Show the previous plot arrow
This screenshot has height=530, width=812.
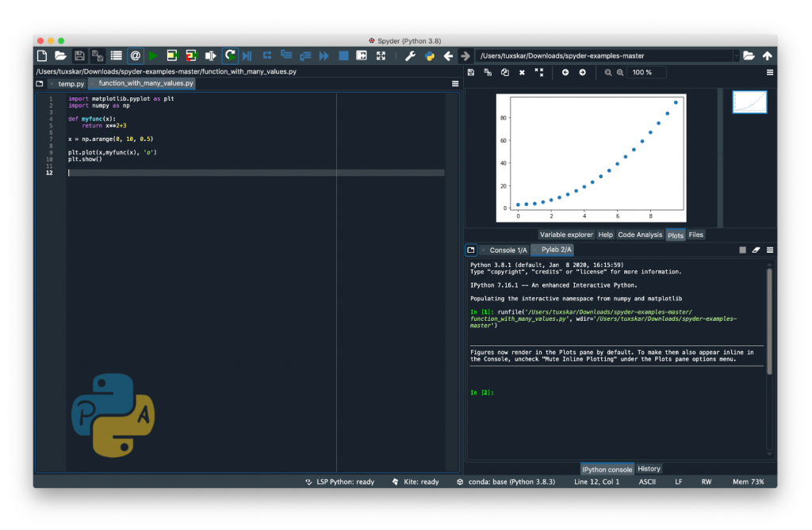(565, 72)
